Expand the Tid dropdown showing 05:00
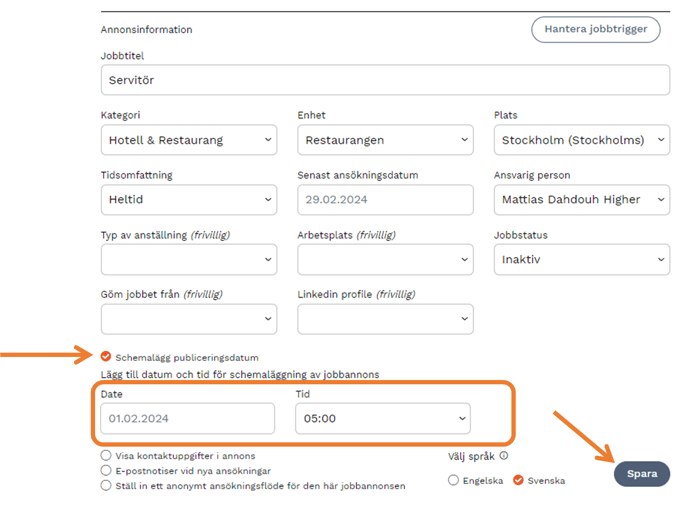This screenshot has height=510, width=680. [384, 418]
